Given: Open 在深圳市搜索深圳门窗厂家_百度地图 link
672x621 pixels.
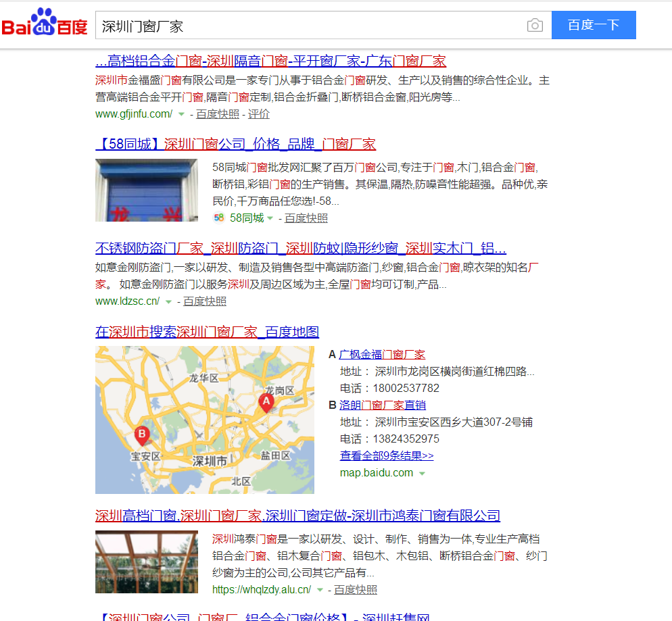Looking at the screenshot, I should coord(207,332).
